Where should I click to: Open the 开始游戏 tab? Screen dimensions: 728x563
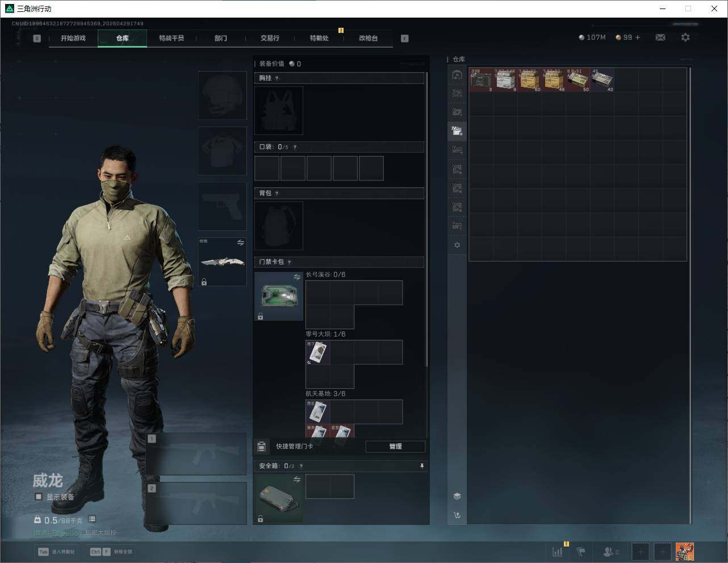73,38
